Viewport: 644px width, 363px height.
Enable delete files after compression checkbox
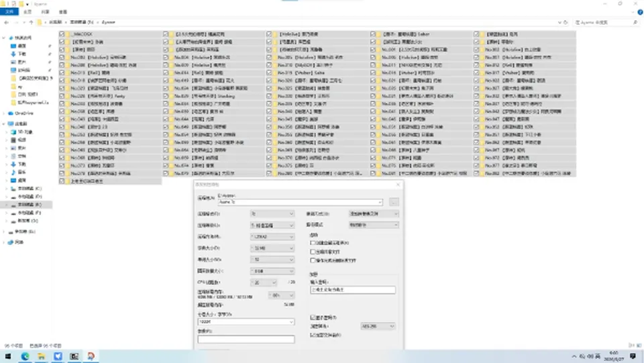[x=313, y=260]
